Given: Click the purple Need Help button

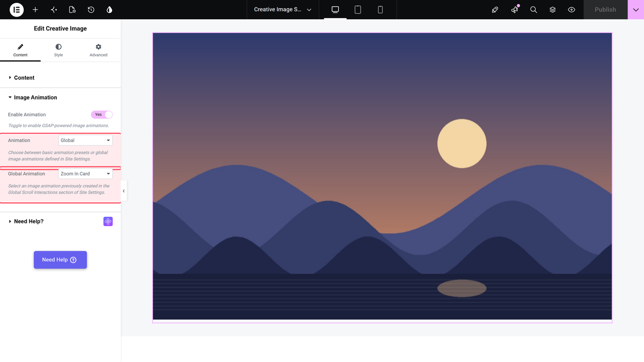Looking at the screenshot, I should pos(60,260).
